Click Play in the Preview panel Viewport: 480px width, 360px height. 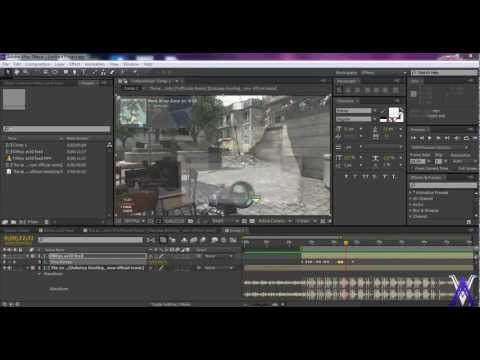(x=430, y=138)
